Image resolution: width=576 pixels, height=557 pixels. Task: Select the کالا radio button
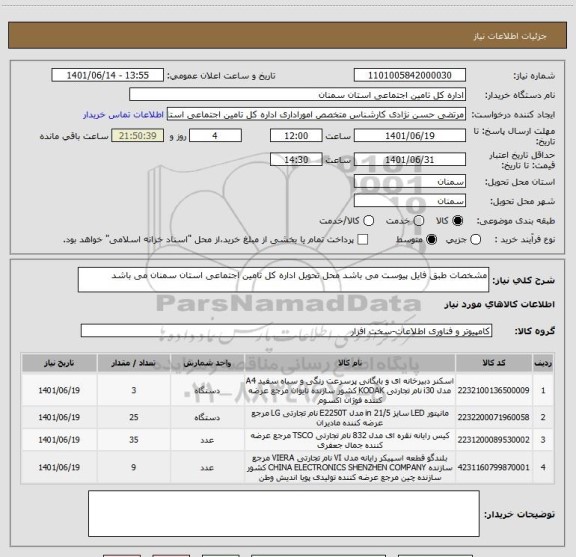pos(458,221)
